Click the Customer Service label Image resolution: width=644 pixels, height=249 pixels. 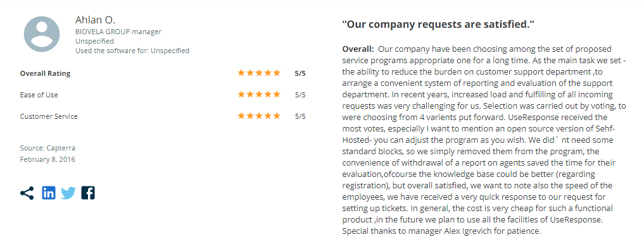pos(49,116)
